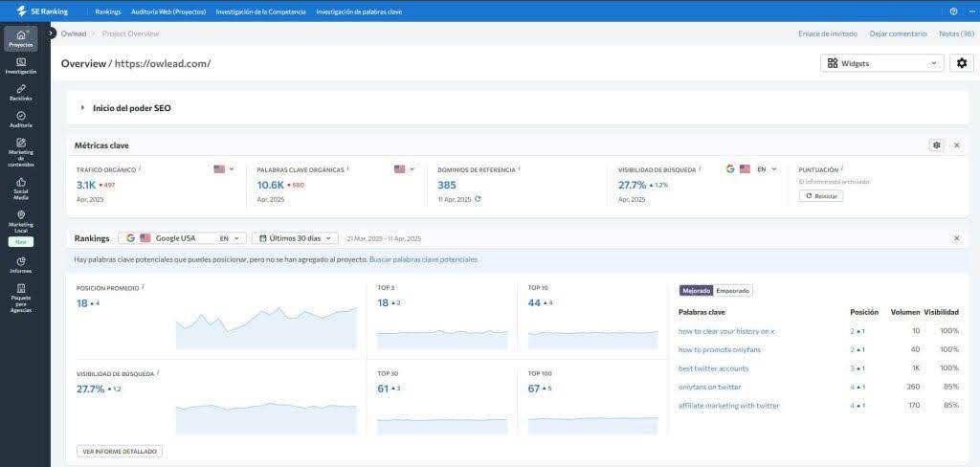This screenshot has width=980, height=467.
Task: Go to Backlinks sidebar section
Action: [x=21, y=93]
